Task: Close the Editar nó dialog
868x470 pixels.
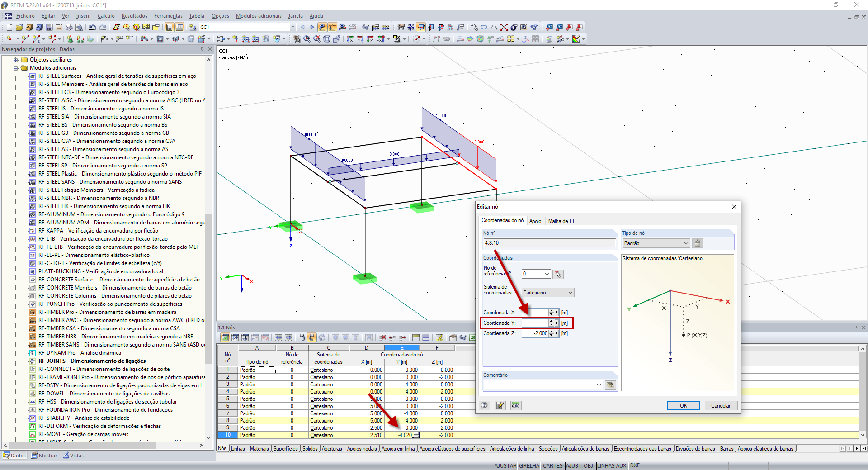Action: click(x=734, y=207)
